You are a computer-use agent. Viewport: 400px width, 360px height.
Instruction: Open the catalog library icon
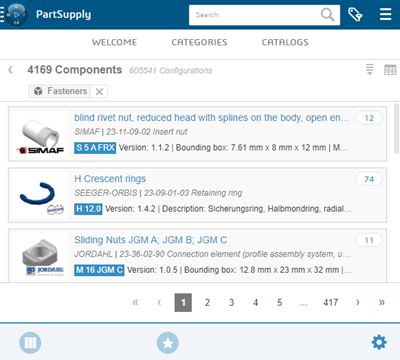click(x=30, y=343)
